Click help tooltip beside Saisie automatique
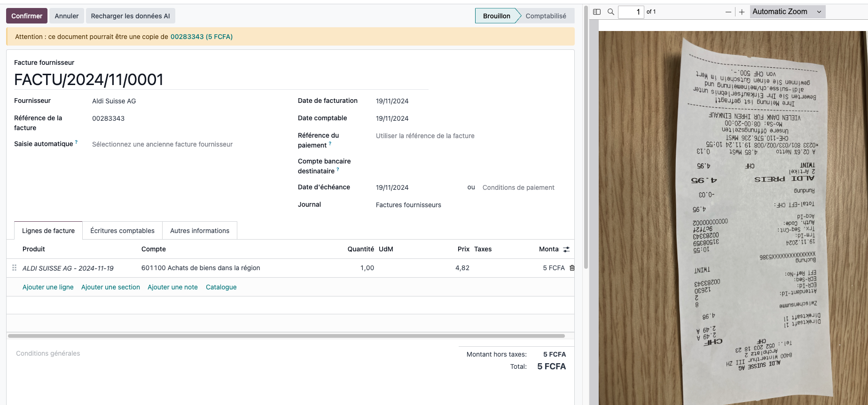The height and width of the screenshot is (405, 868). (x=76, y=142)
